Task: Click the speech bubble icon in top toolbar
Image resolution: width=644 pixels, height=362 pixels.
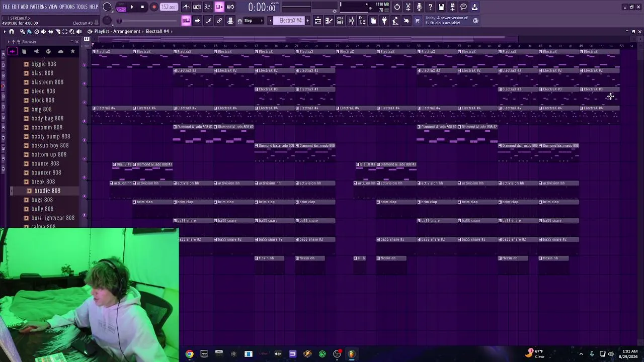Action: coord(463,7)
